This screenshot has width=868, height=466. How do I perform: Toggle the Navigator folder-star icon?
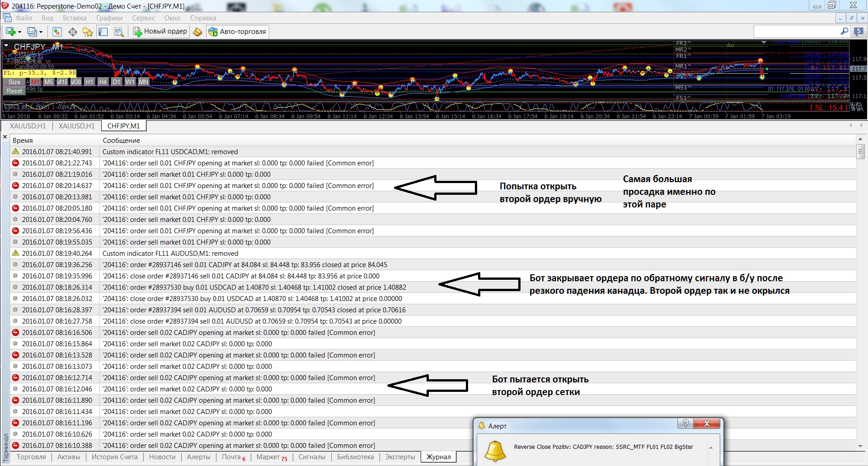pos(88,32)
